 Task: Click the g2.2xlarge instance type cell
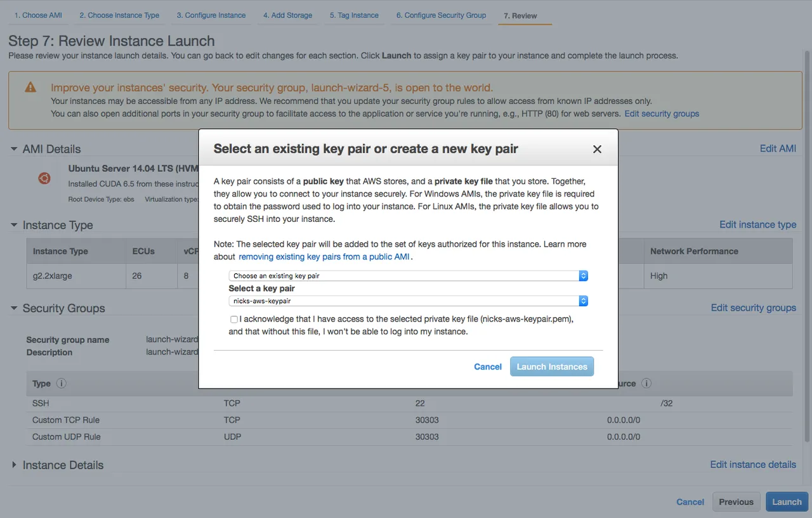[x=76, y=276]
